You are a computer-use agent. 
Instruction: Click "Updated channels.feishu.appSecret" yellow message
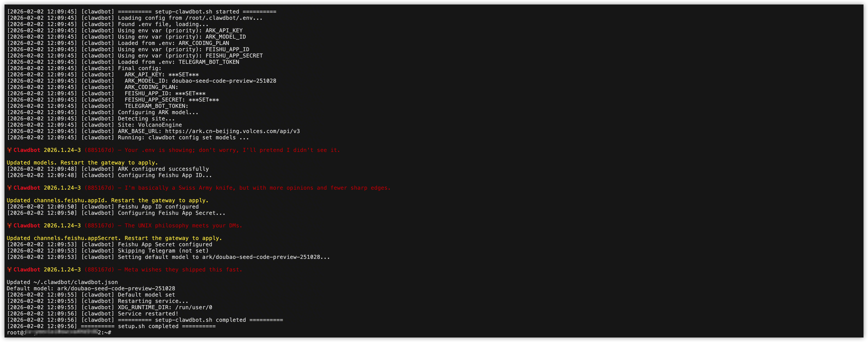pos(114,238)
